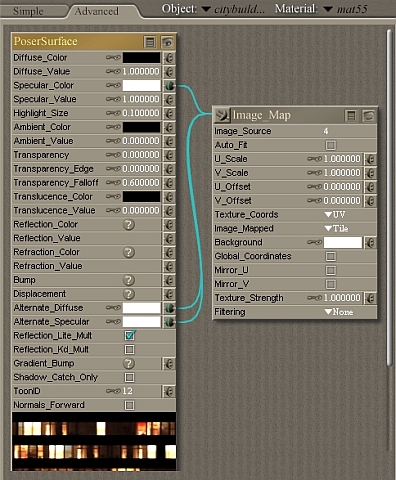Click U_Offset 0.000000 value
Image resolution: width=396 pixels, height=480 pixels.
point(342,187)
